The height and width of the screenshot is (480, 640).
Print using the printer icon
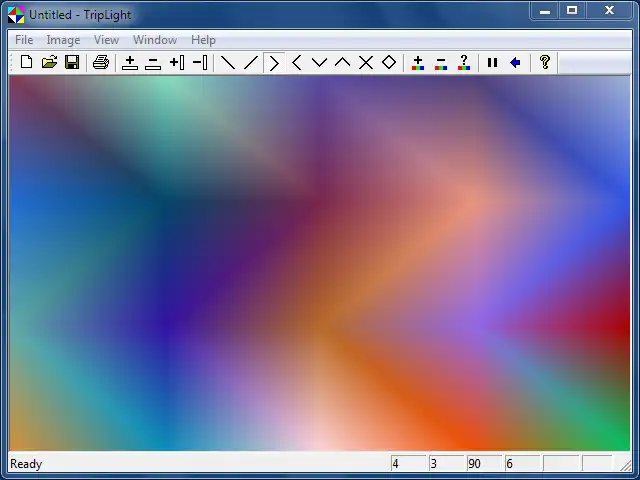coord(101,62)
